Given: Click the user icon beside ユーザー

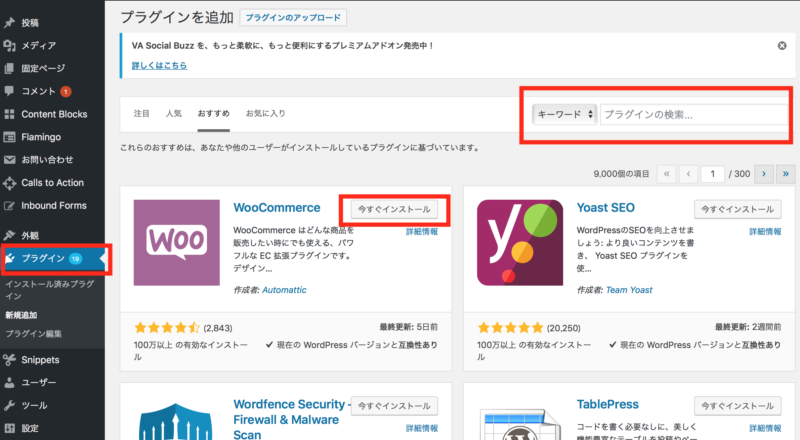Looking at the screenshot, I should click(9, 382).
